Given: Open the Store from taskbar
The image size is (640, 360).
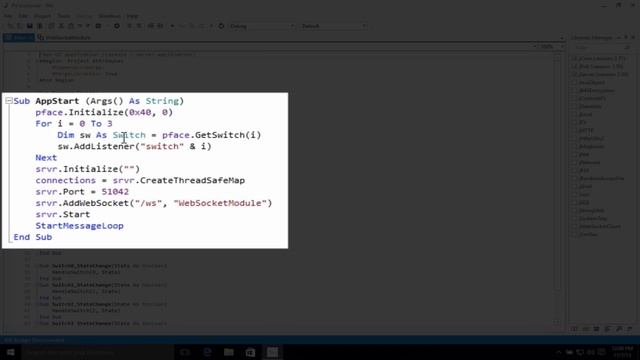Looking at the screenshot, I should [250, 352].
